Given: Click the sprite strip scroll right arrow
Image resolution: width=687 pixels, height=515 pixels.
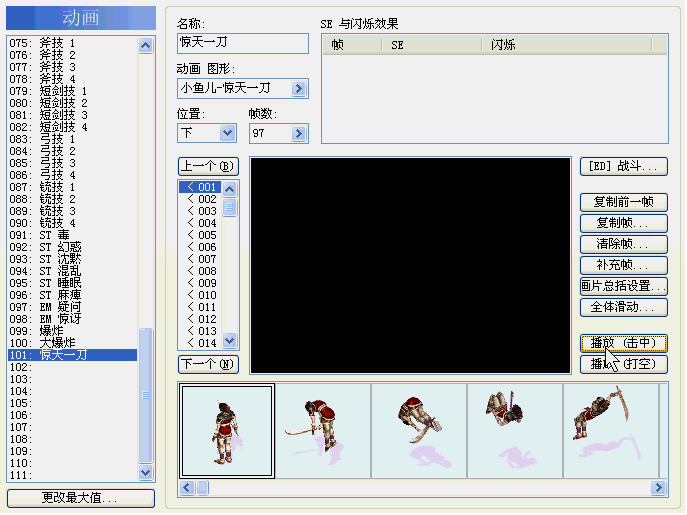Looking at the screenshot, I should [x=658, y=487].
